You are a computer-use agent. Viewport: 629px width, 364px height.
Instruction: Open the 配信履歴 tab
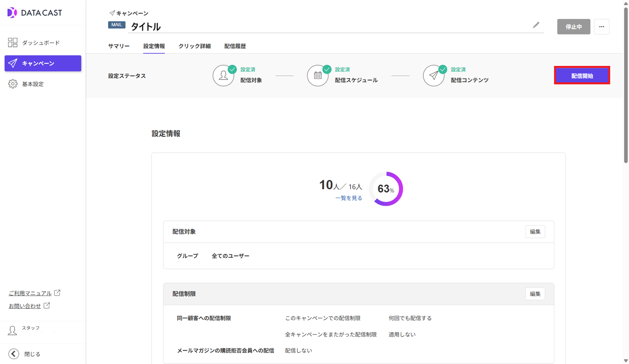(x=235, y=46)
